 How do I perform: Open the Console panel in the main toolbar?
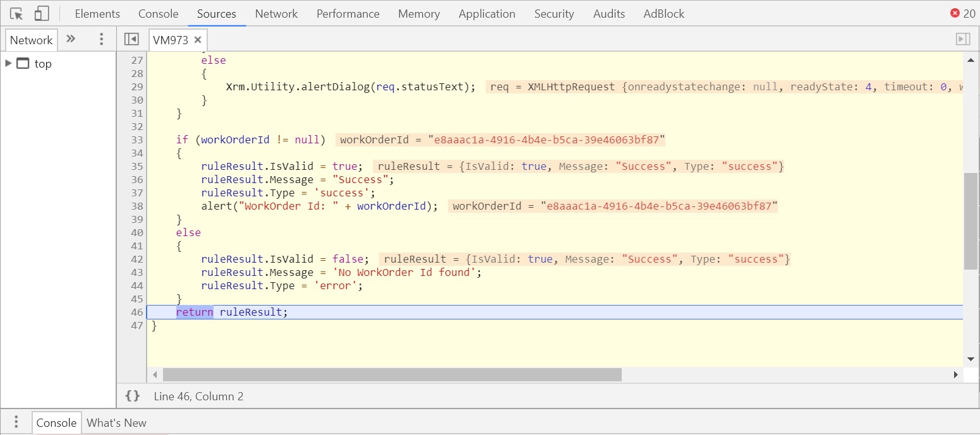[x=159, y=13]
